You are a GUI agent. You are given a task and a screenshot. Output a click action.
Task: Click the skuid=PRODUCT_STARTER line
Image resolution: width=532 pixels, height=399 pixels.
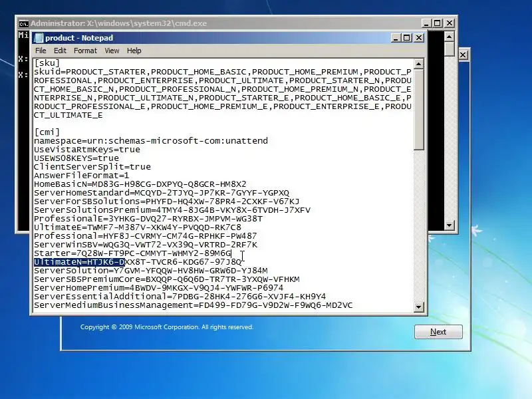click(223, 72)
